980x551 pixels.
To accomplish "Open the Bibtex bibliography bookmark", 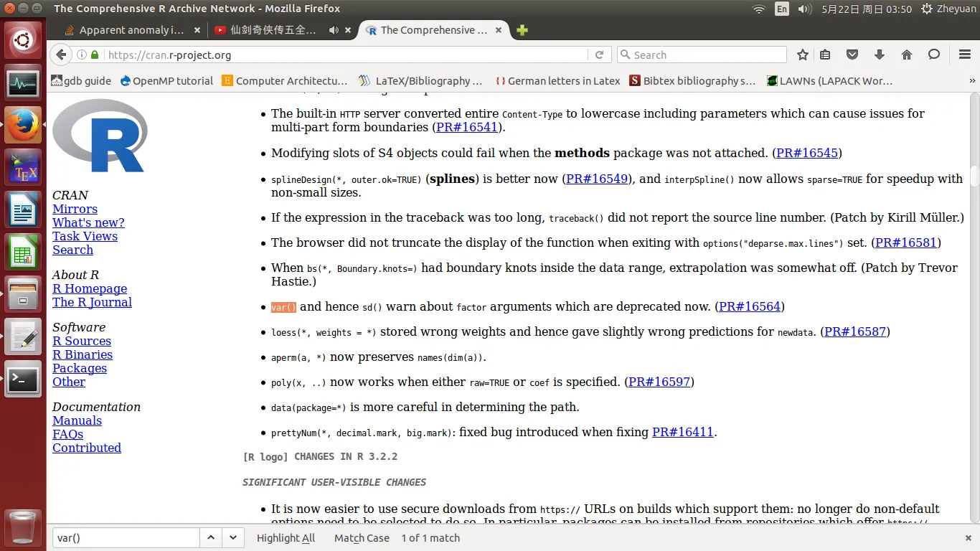I will 692,81.
